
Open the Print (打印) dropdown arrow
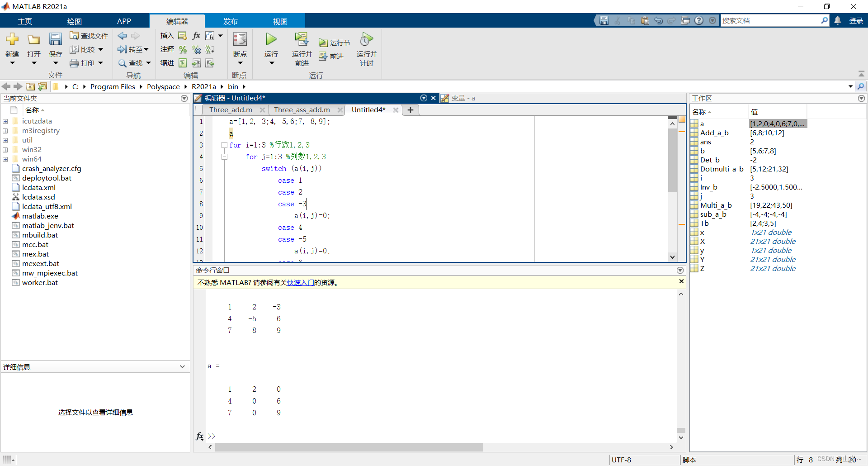coord(100,63)
